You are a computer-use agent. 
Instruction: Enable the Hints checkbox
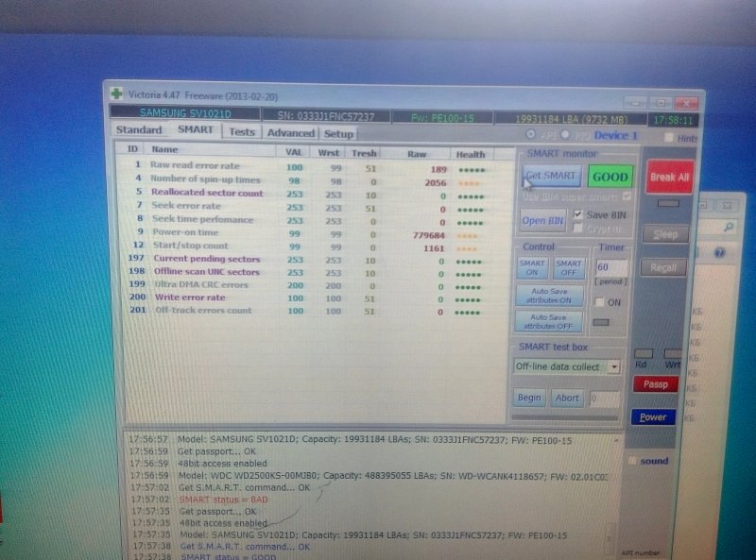click(670, 138)
